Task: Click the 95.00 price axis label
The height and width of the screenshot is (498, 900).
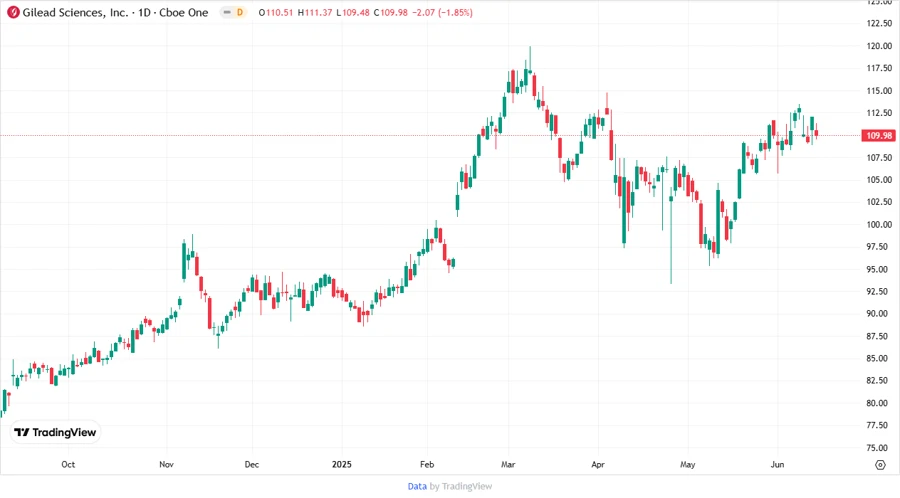Action: click(879, 269)
